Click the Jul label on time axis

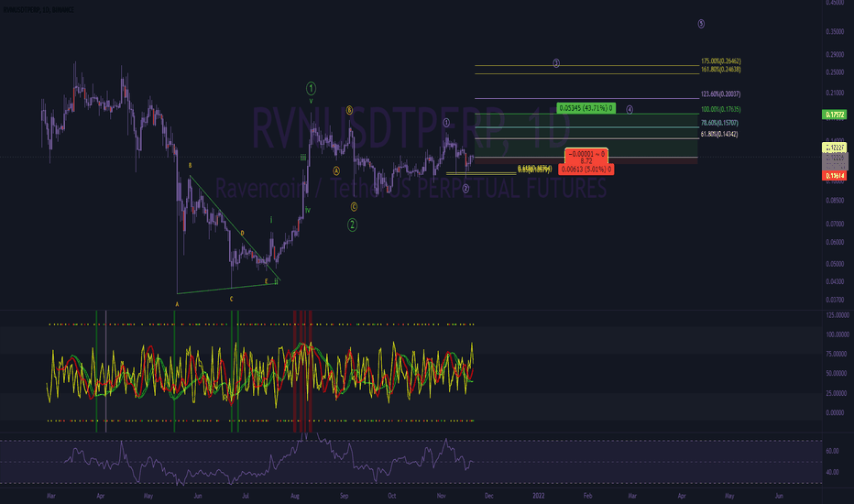tap(246, 496)
